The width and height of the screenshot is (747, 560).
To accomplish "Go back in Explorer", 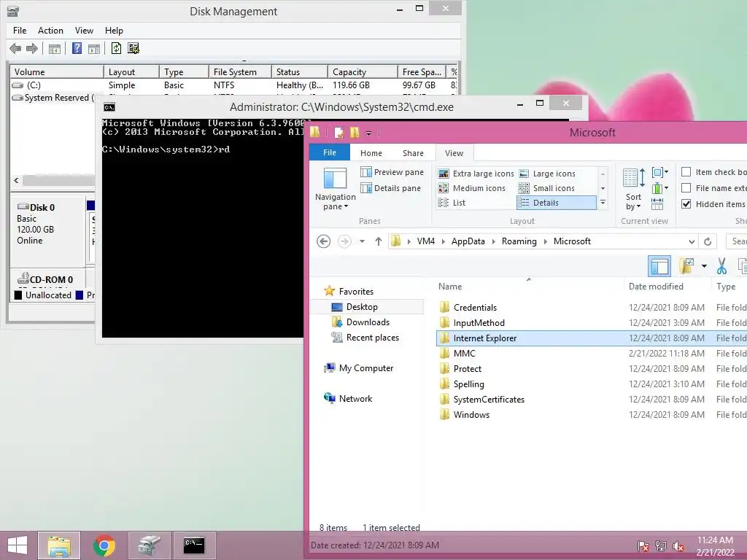I will tap(323, 241).
